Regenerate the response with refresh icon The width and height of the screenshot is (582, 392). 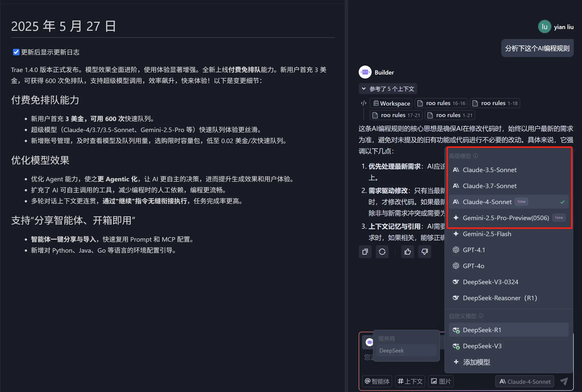(x=382, y=252)
